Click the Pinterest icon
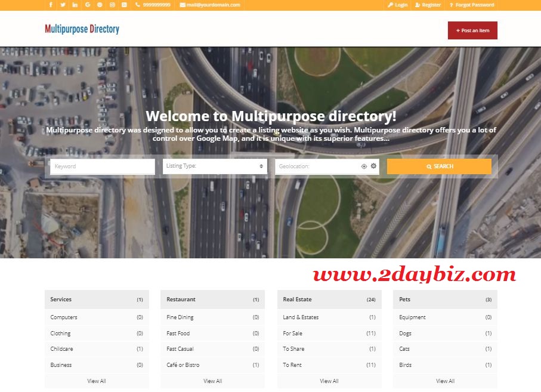 tap(100, 5)
